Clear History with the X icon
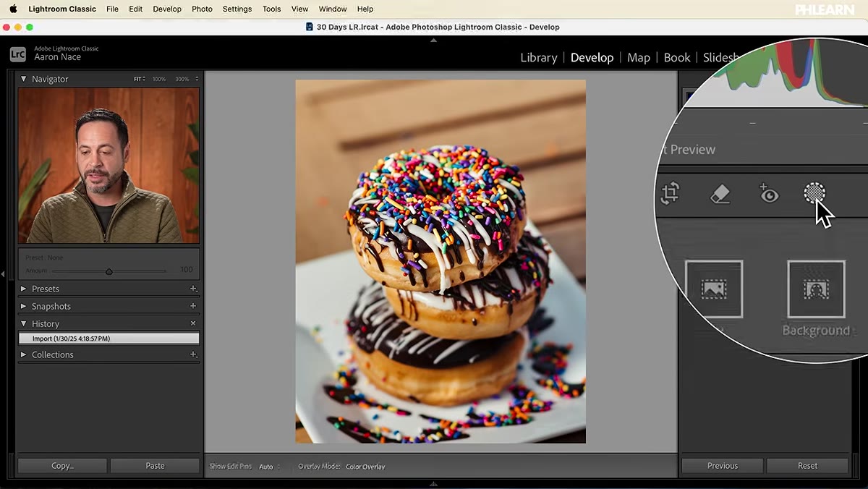Viewport: 868px width, 489px height. (193, 323)
